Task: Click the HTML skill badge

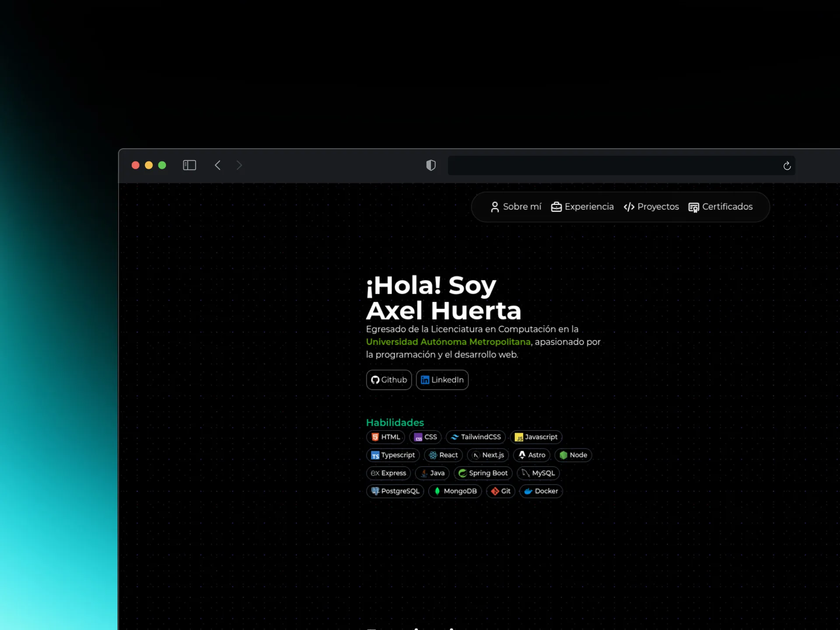Action: click(385, 437)
